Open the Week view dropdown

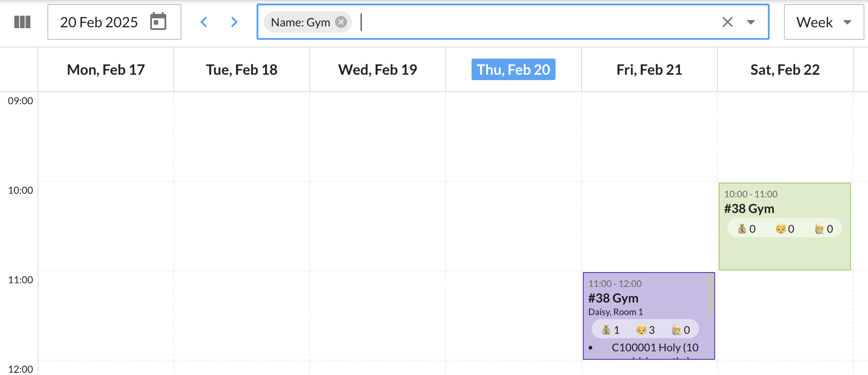(x=824, y=22)
